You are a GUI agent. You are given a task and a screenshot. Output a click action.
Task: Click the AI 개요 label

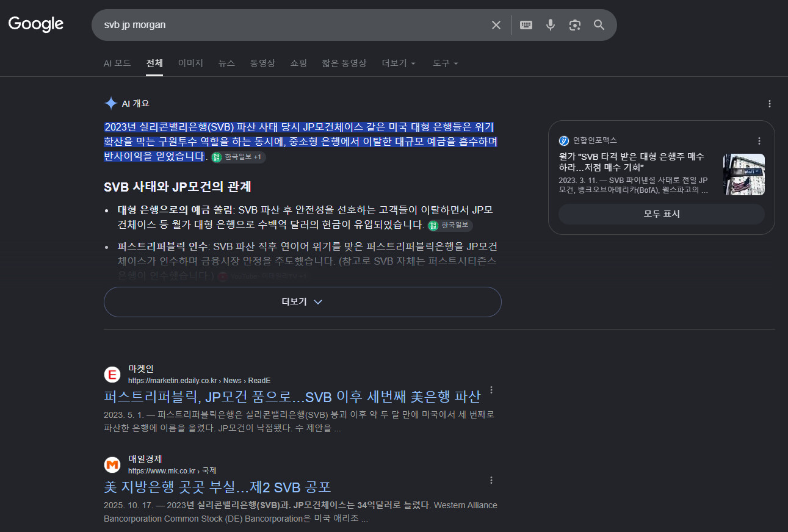136,104
